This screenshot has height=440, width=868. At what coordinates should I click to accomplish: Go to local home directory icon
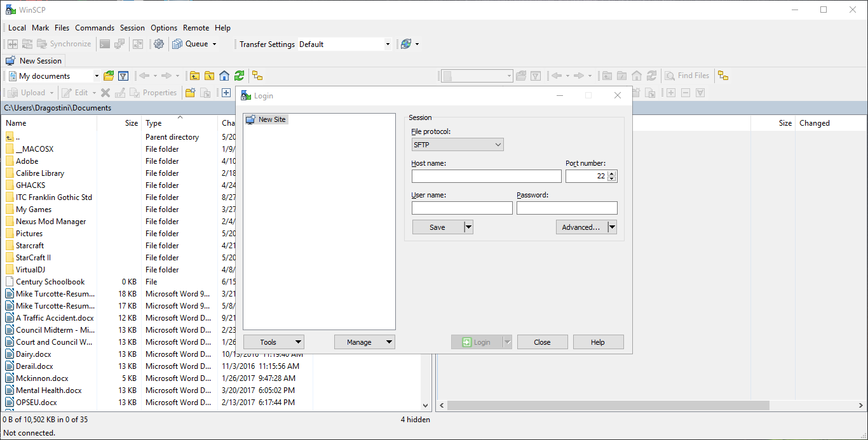[224, 76]
